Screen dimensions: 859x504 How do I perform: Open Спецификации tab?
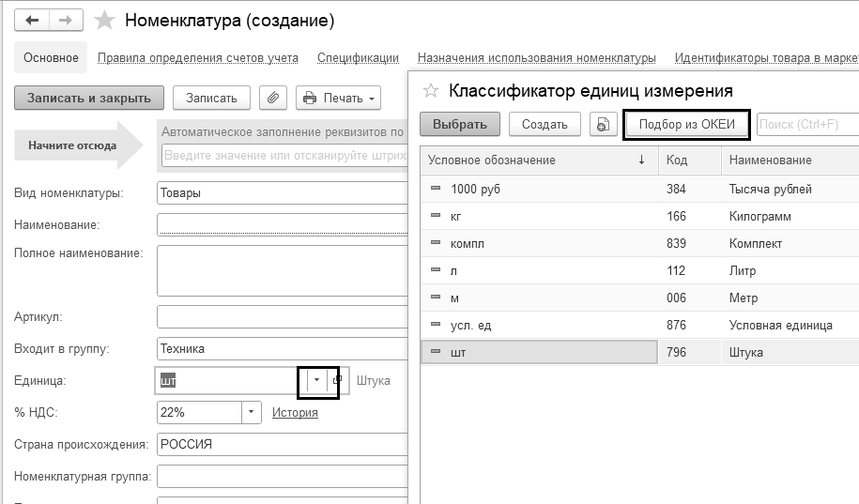click(358, 57)
